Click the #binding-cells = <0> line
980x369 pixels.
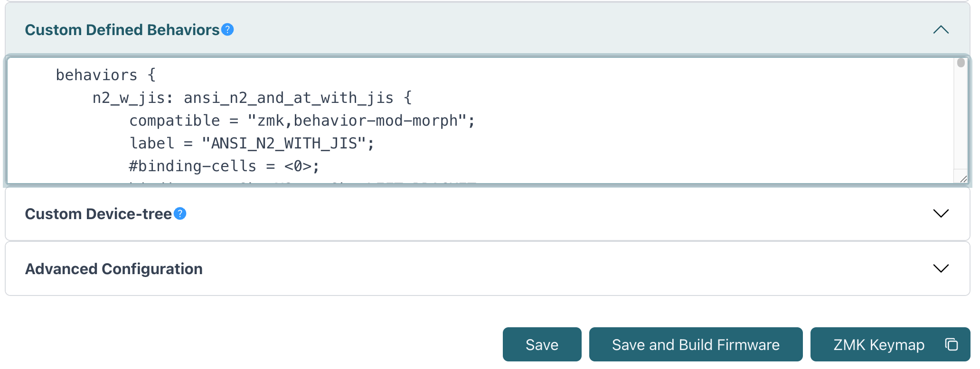(224, 166)
